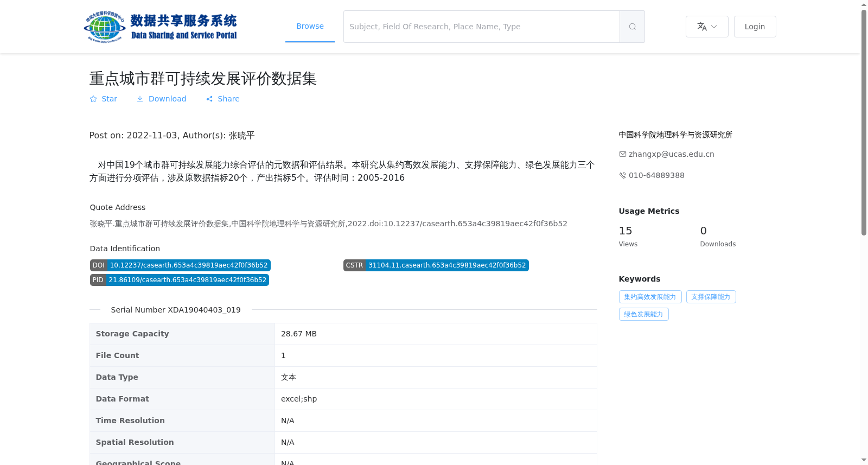Click the scrollbar down arrow

(x=864, y=460)
